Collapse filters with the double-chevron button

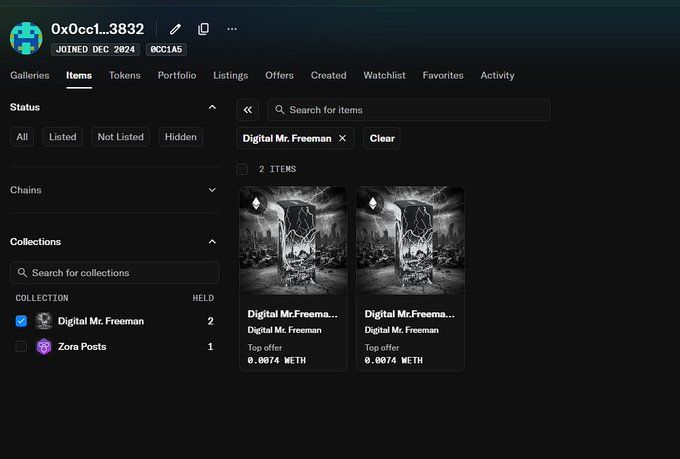pos(248,110)
